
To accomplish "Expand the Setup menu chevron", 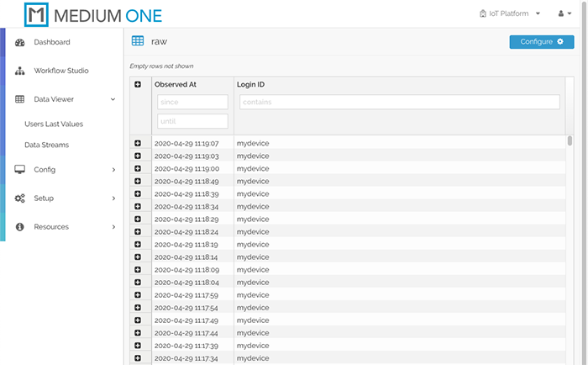I will coord(113,198).
